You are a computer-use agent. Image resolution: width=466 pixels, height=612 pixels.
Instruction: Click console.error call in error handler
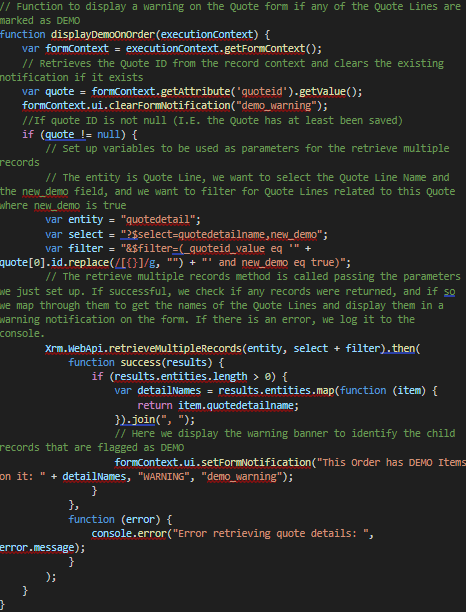[x=129, y=534]
